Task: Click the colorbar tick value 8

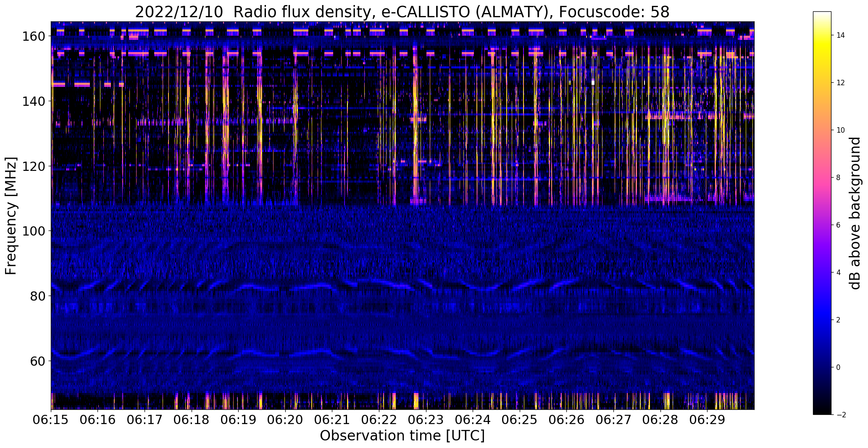Action: (x=839, y=178)
